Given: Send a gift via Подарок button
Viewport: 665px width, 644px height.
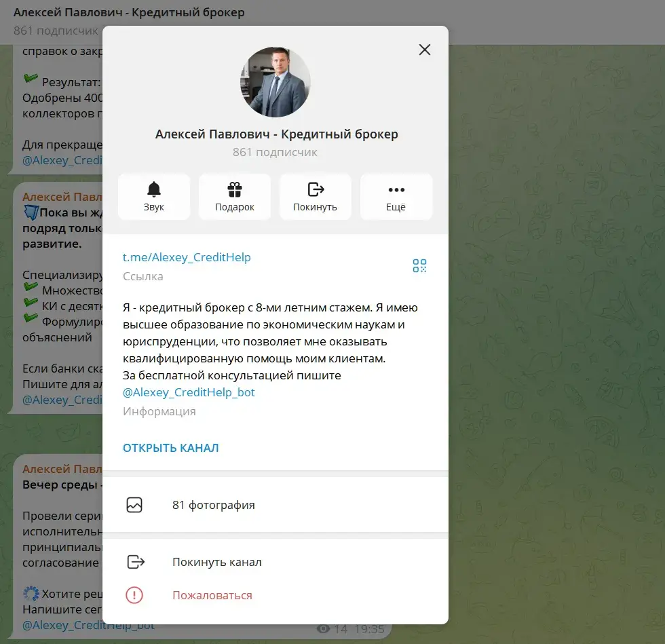Looking at the screenshot, I should pos(235,196).
